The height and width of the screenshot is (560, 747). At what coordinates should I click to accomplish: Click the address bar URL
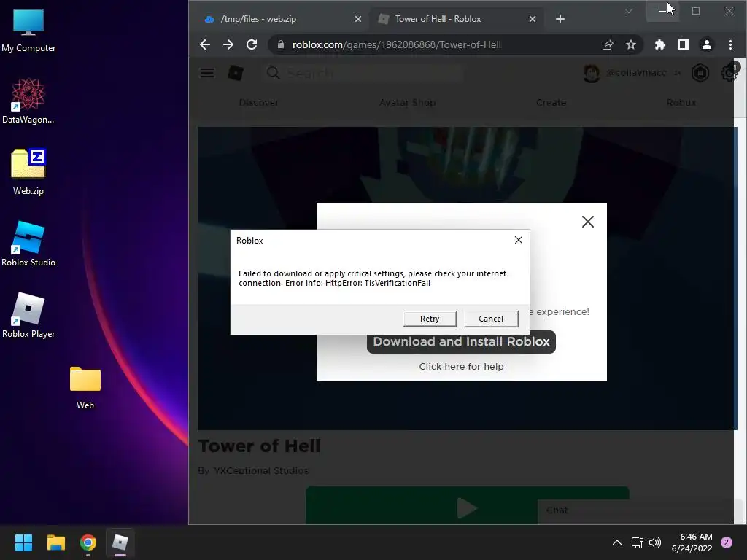pyautogui.click(x=396, y=44)
